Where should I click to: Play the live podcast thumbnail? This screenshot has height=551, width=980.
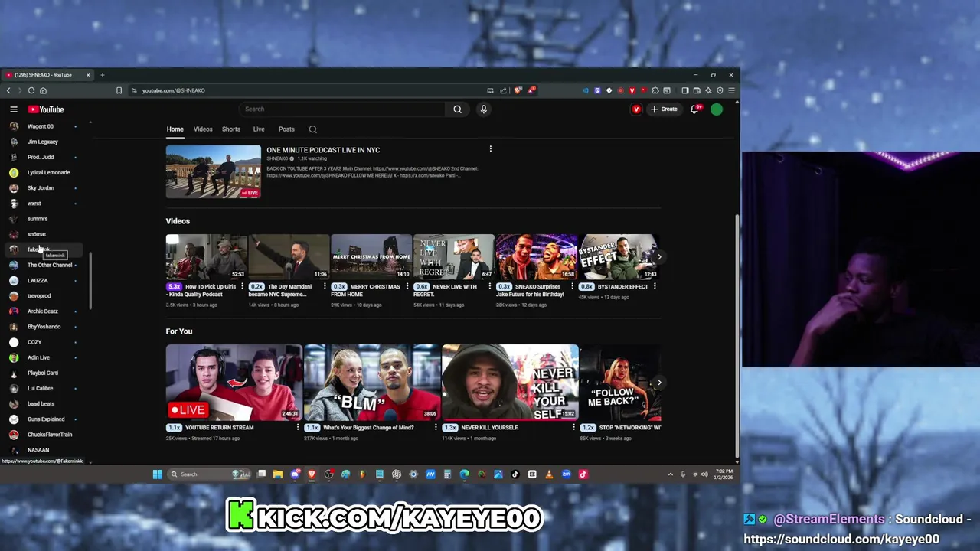[213, 171]
